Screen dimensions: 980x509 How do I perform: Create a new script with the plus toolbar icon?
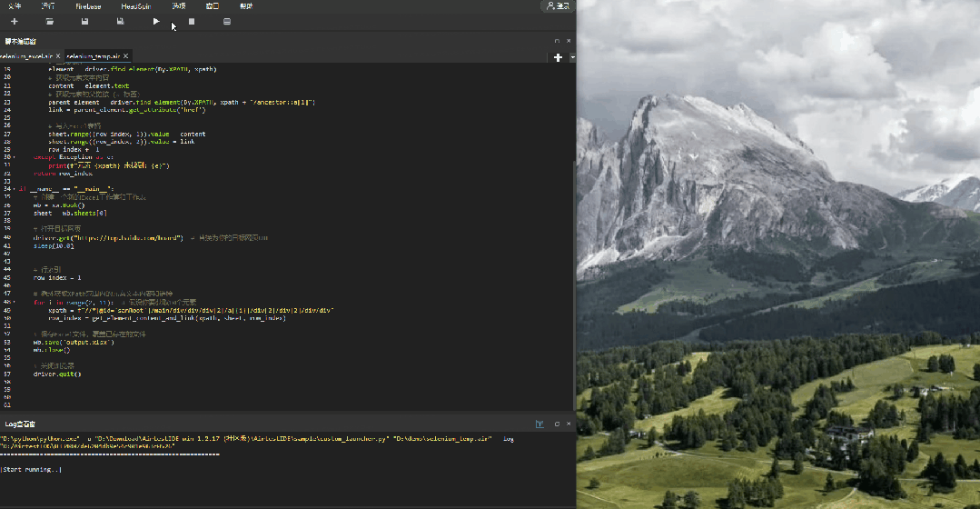[15, 21]
